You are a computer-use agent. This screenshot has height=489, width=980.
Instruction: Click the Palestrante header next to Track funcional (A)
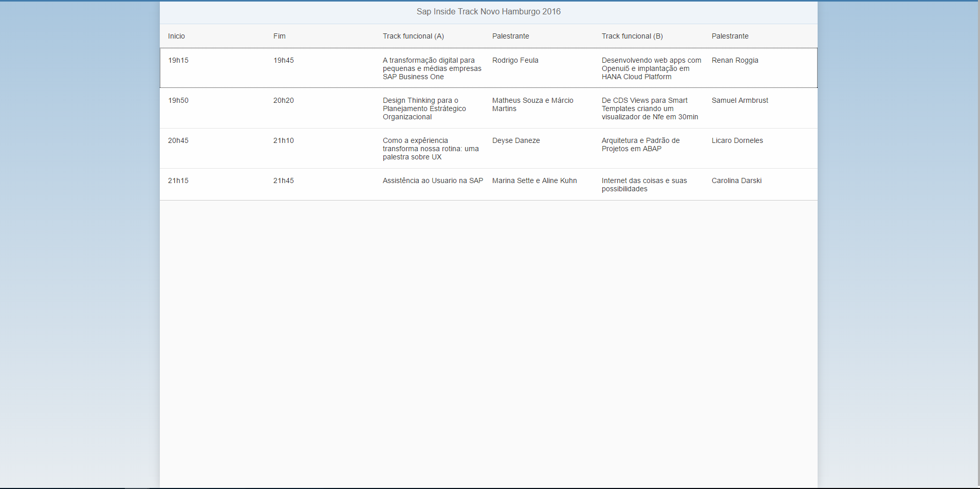click(511, 36)
